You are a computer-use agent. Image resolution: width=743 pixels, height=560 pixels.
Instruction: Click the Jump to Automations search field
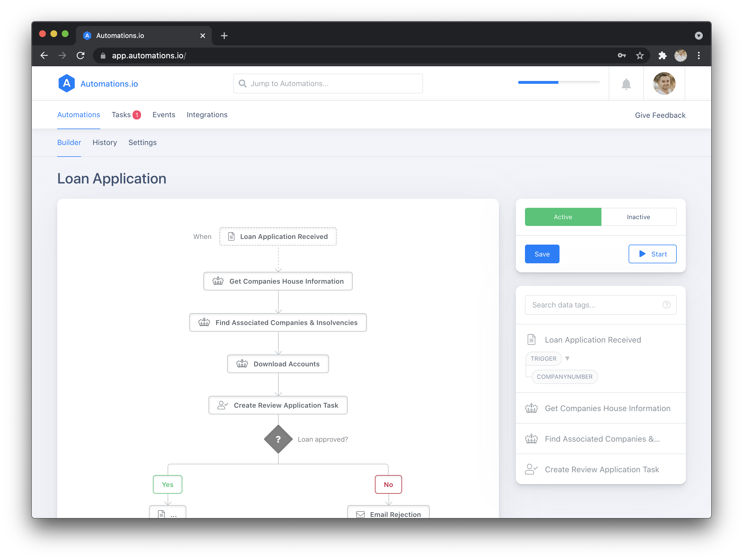[x=328, y=83]
